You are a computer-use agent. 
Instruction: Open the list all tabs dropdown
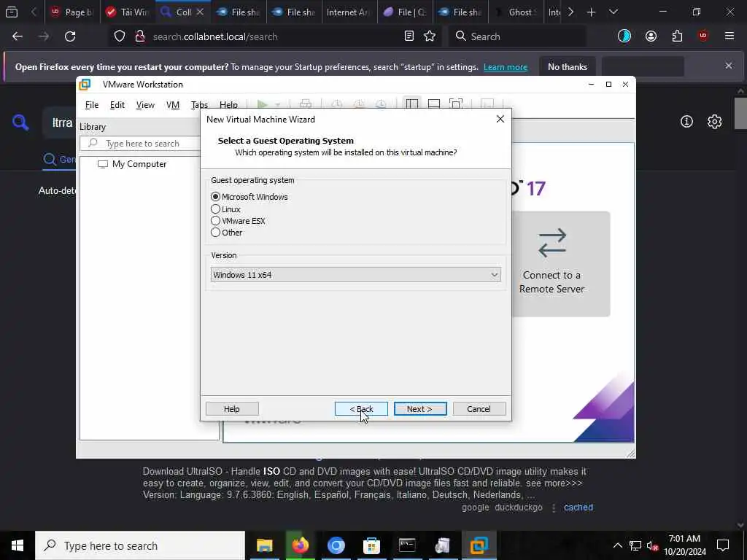click(613, 12)
